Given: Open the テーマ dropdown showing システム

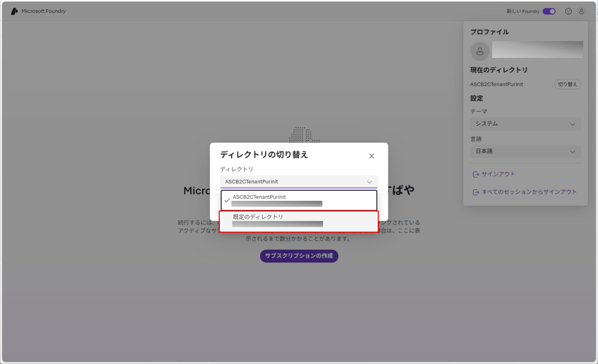Looking at the screenshot, I should 525,124.
